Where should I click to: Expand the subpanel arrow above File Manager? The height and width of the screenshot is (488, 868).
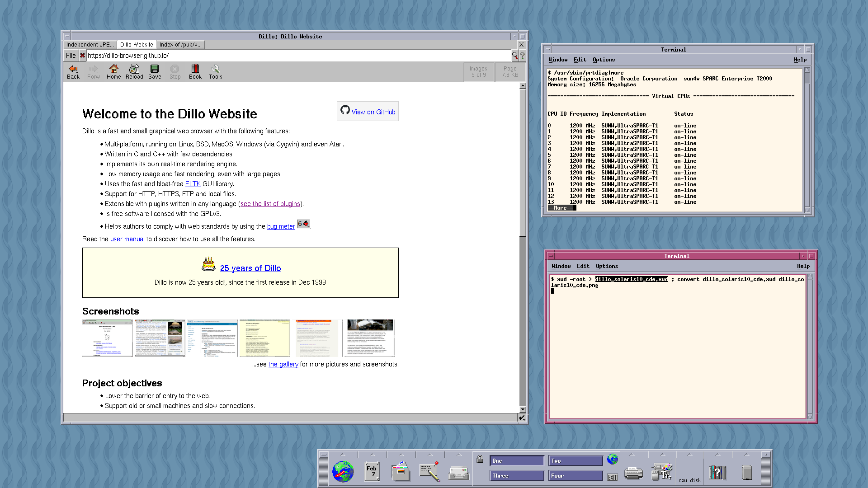coord(401,455)
